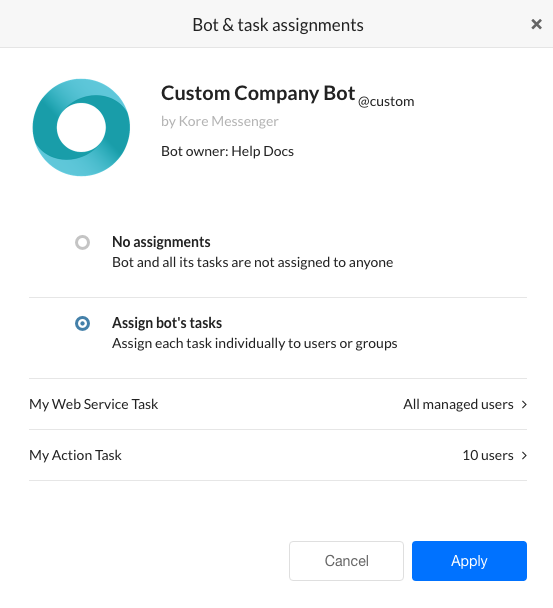The width and height of the screenshot is (553, 608).
Task: Click description Assign each task individually
Action: coord(254,344)
